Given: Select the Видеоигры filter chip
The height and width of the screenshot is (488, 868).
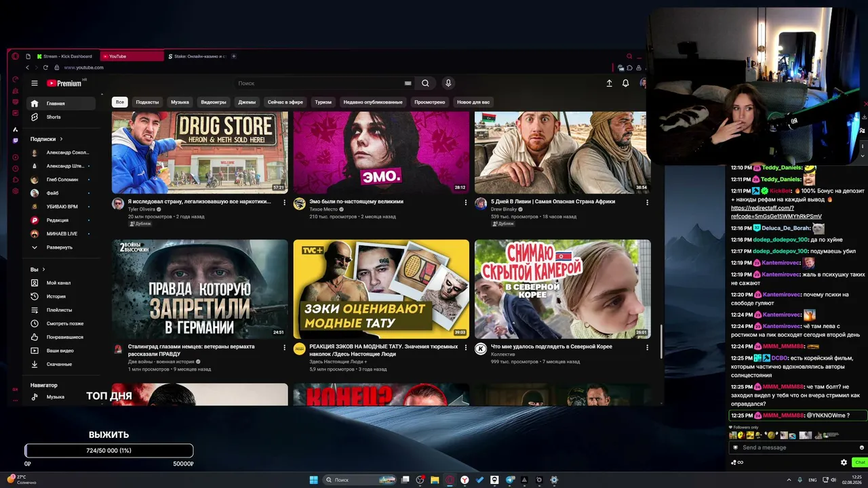Looking at the screenshot, I should pyautogui.click(x=214, y=102).
